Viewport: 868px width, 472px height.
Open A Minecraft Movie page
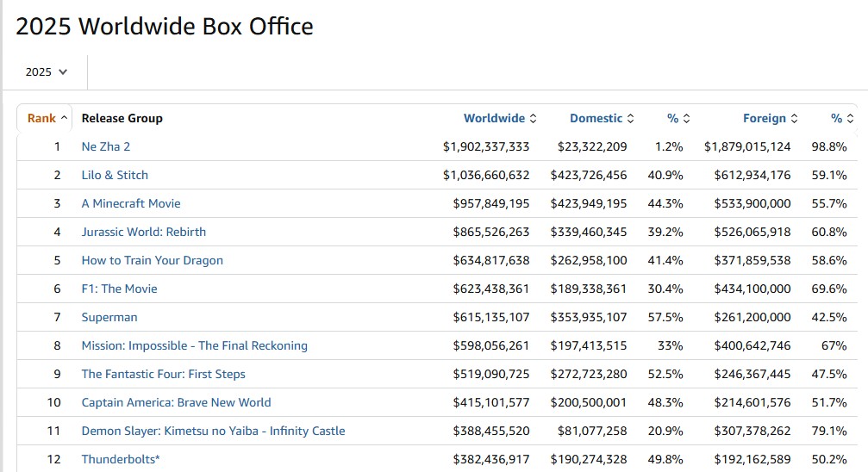131,203
